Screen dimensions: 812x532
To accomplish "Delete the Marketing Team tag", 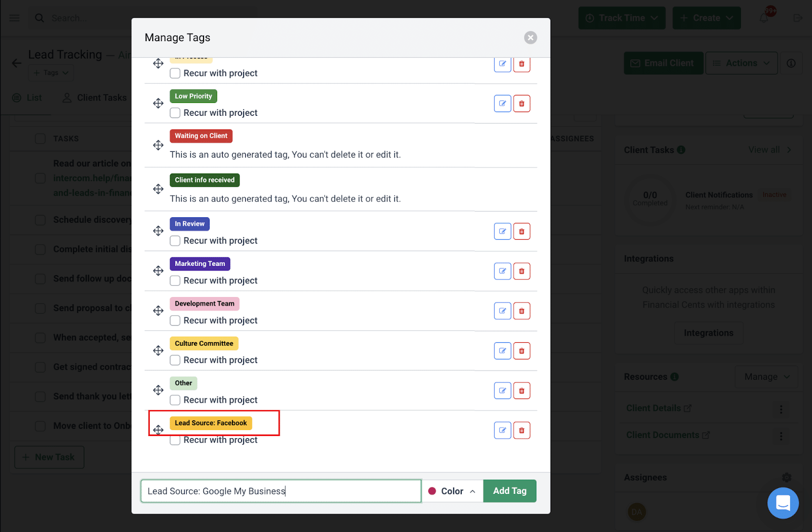I will 522,271.
